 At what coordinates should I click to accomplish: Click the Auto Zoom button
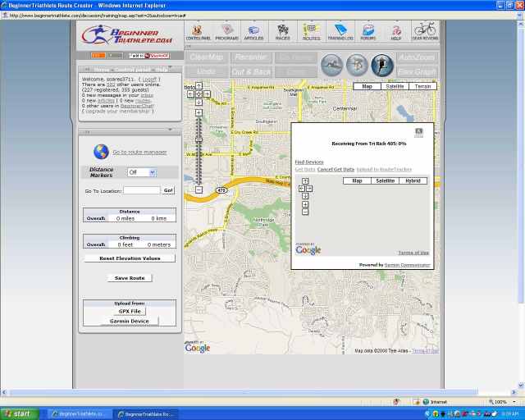(x=418, y=57)
